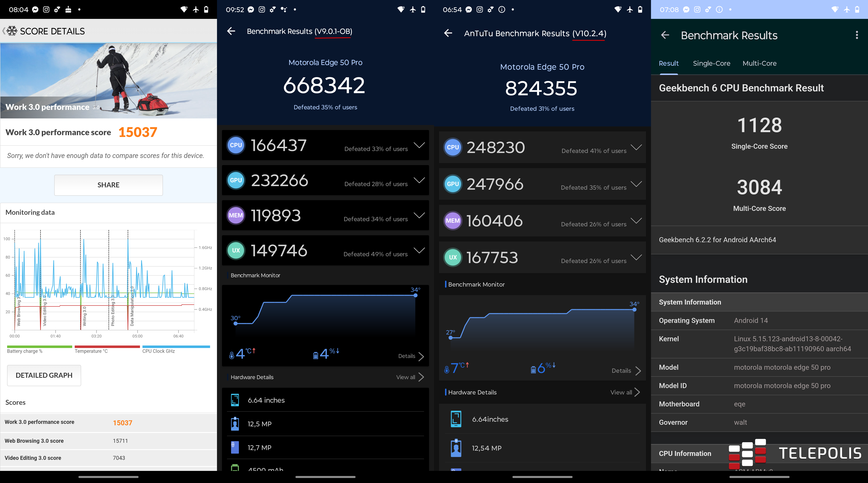Tap back arrow beside Benchmark Results V9.0.1-OB
The width and height of the screenshot is (868, 483).
[x=231, y=31]
